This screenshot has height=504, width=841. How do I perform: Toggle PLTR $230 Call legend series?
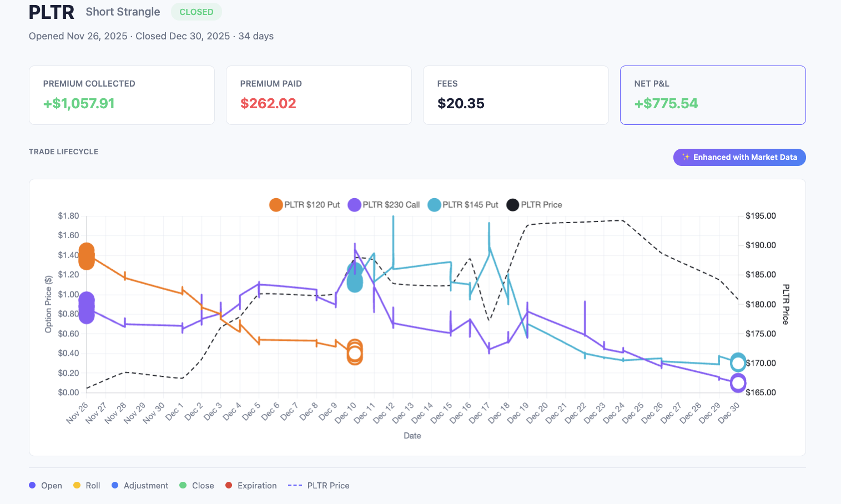[384, 205]
